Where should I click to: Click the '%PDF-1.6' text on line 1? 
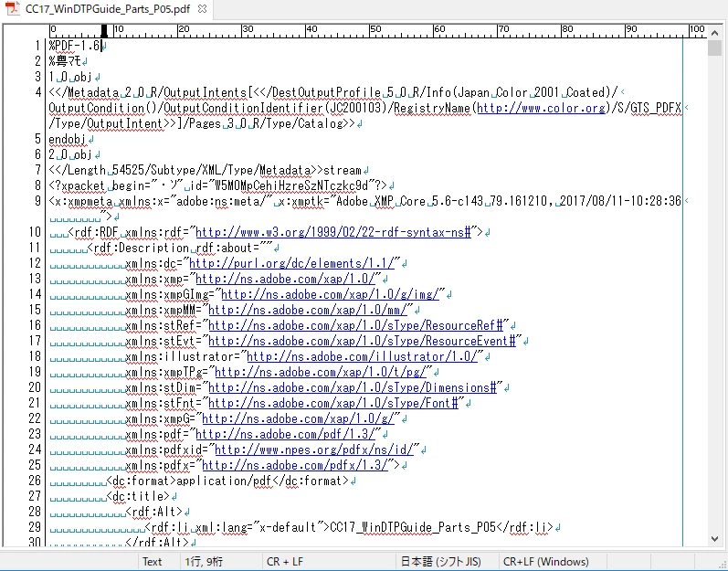(74, 46)
